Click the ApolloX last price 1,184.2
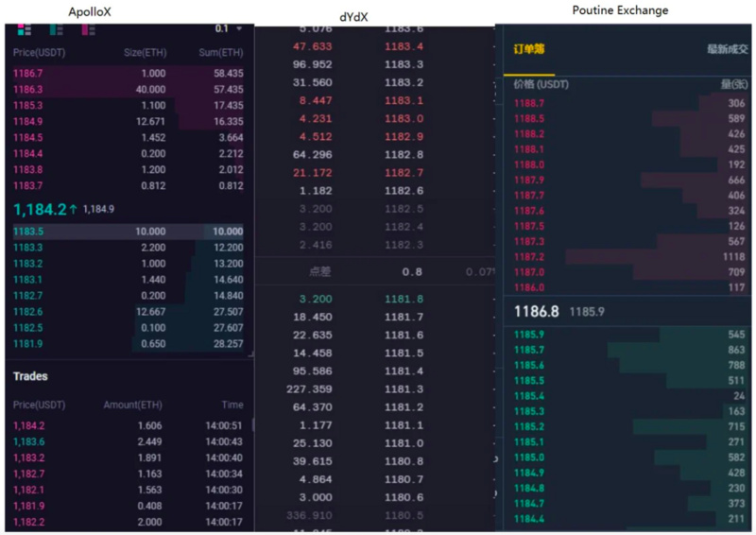 pos(40,210)
